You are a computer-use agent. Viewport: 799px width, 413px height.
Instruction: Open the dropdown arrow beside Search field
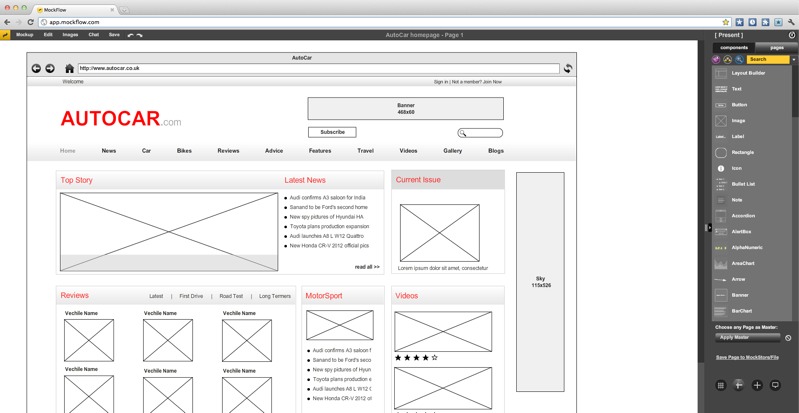pos(793,60)
